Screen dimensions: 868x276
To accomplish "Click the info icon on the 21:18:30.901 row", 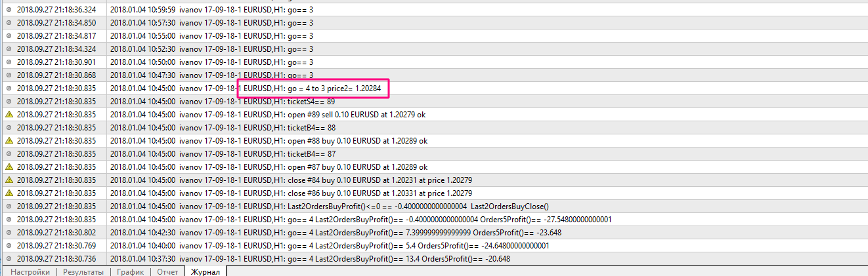I will (x=9, y=62).
